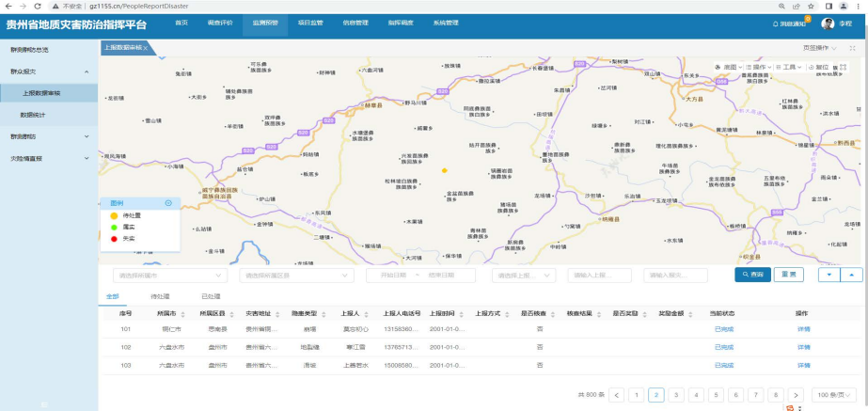Click the yellow disaster marker on the map
The width and height of the screenshot is (868, 411).
pyautogui.click(x=444, y=170)
